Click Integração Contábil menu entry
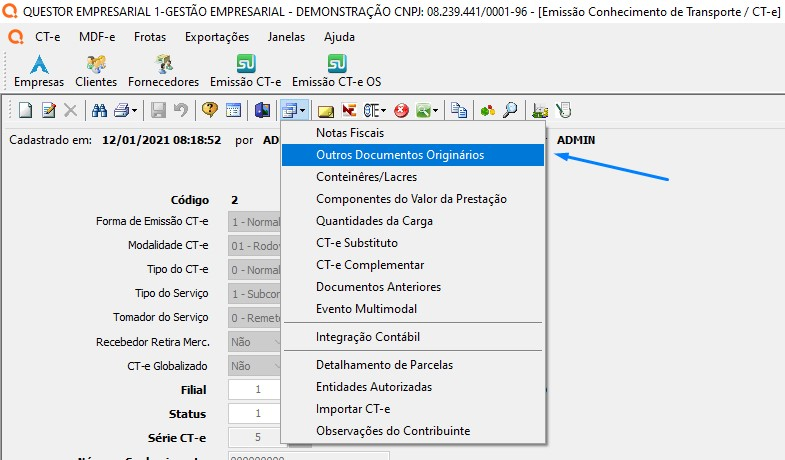785x460 pixels. tap(367, 337)
